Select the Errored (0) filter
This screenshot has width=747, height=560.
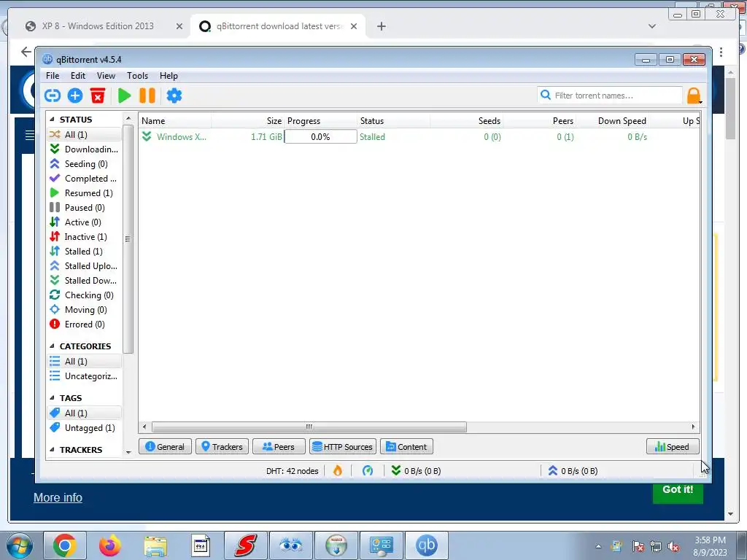coord(85,324)
